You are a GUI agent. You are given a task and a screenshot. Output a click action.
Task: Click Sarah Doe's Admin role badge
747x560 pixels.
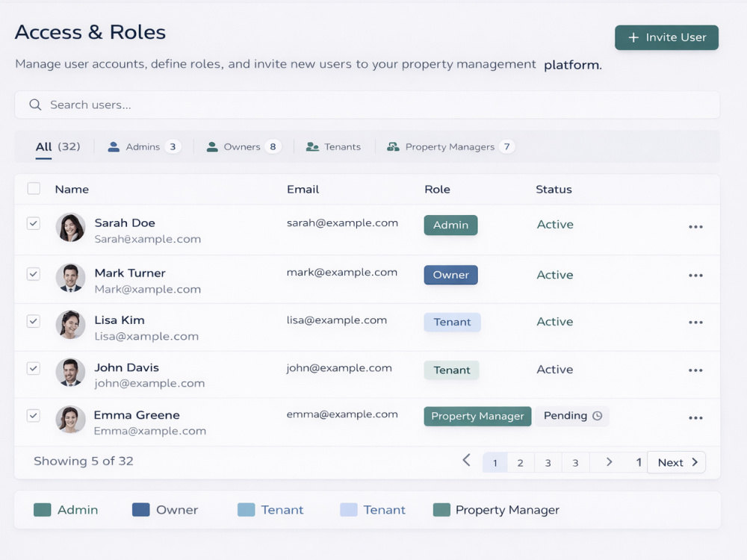[x=450, y=225]
